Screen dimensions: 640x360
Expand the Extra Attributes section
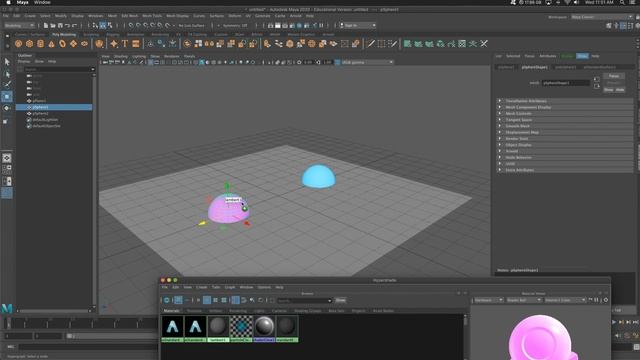pyautogui.click(x=565, y=170)
